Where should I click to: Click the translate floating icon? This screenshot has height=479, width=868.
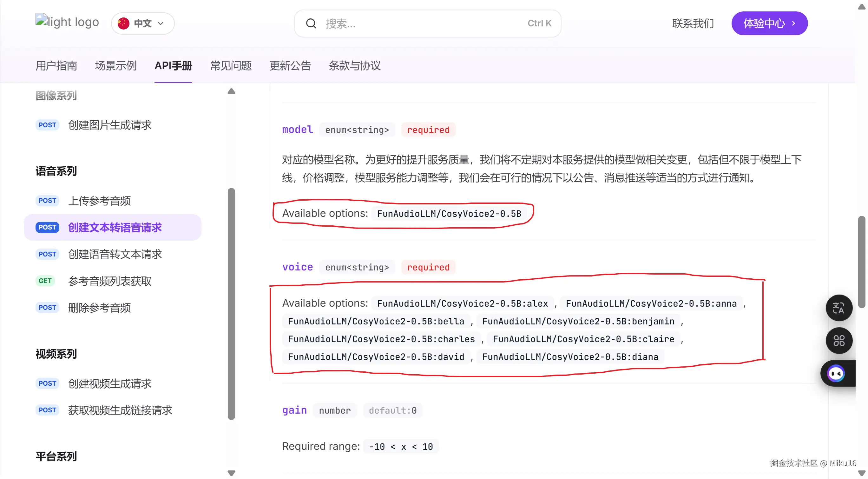tap(839, 308)
